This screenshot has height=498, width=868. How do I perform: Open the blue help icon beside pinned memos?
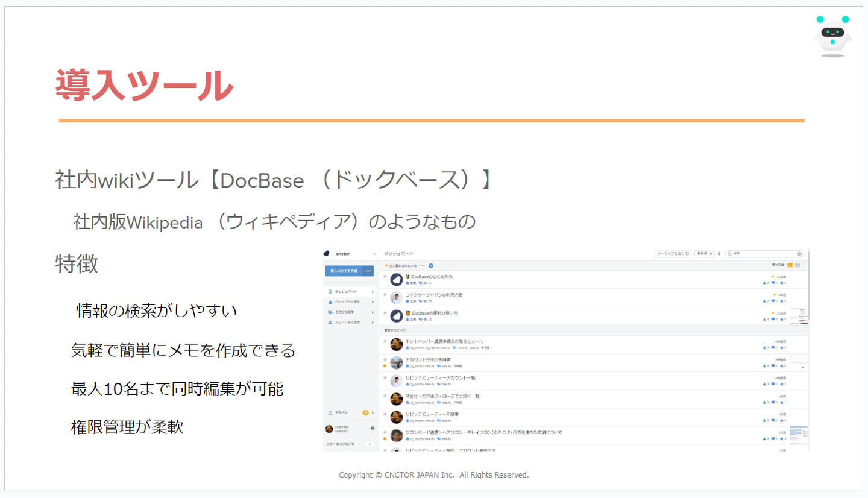(431, 265)
